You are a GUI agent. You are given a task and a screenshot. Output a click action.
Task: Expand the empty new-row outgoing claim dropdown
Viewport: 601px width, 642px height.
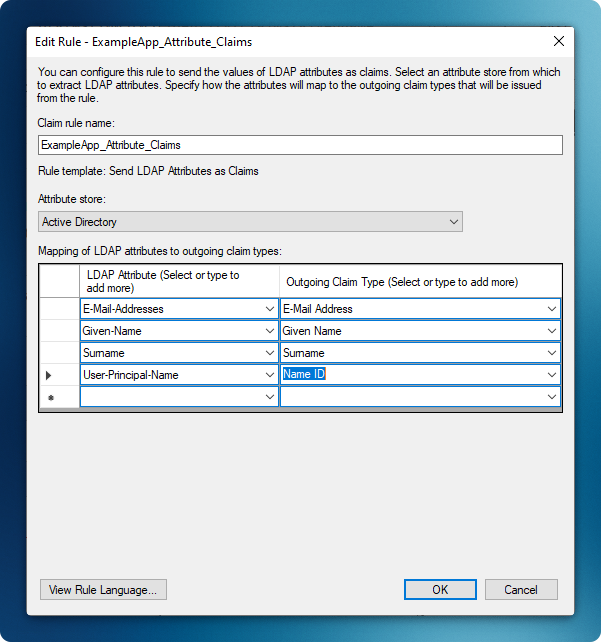pos(551,397)
